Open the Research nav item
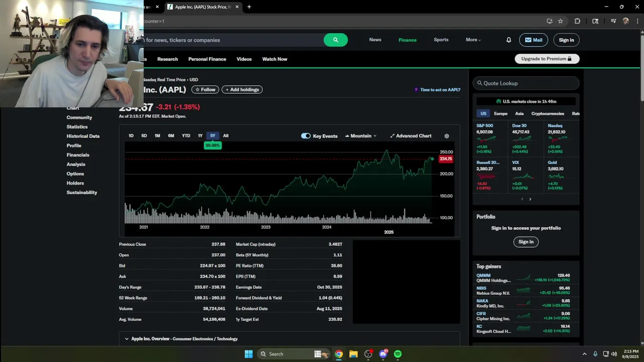The height and width of the screenshot is (362, 644). click(168, 59)
